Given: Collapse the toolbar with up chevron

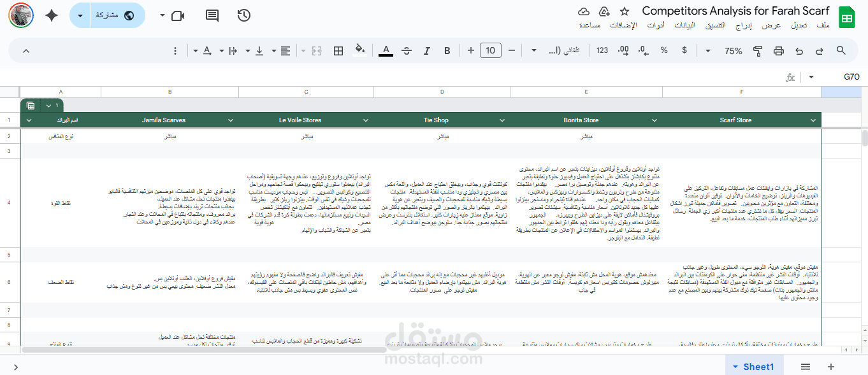Looking at the screenshot, I should click(x=26, y=51).
